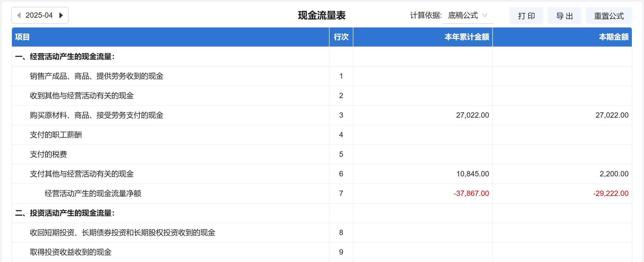Advance to next month with right arrow
This screenshot has width=644, height=262.
pos(61,15)
